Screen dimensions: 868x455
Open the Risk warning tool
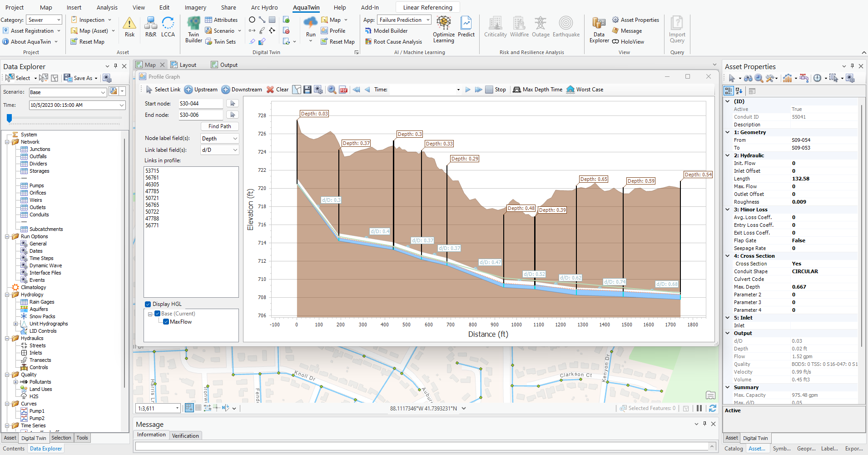coord(129,27)
